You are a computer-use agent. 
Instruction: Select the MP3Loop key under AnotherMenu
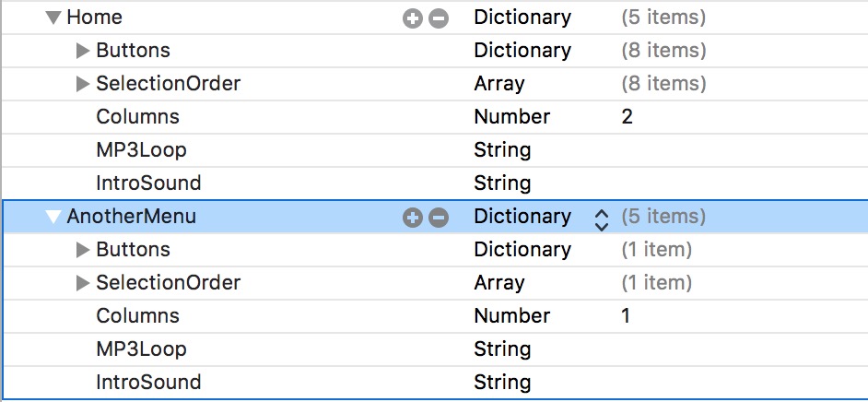click(141, 349)
